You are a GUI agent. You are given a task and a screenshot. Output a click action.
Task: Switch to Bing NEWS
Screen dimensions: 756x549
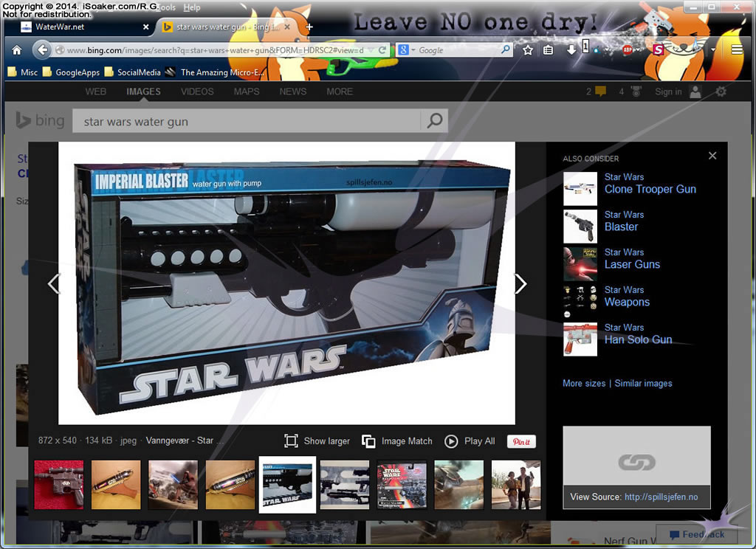pyautogui.click(x=292, y=91)
